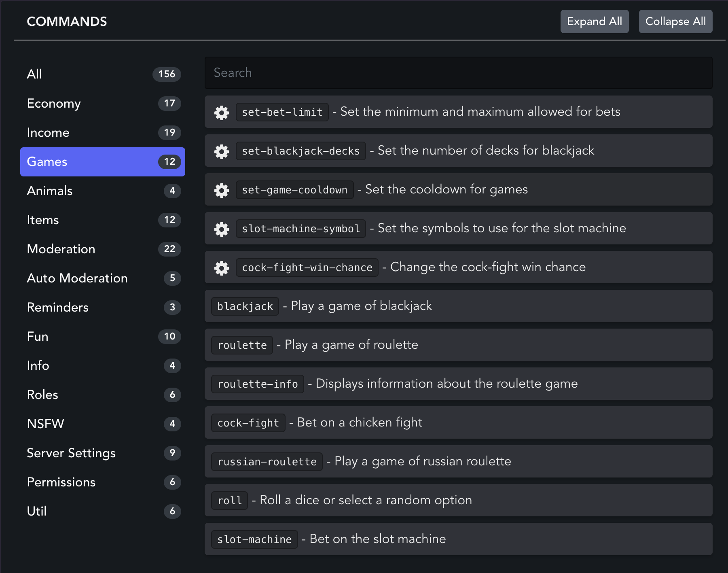Expand the roulette-info command details
Viewport: 728px width, 573px height.
tap(458, 384)
